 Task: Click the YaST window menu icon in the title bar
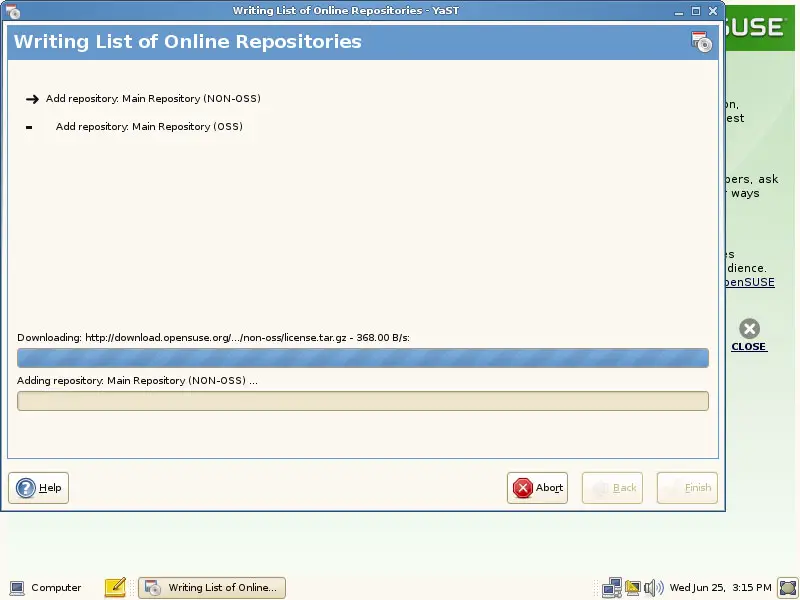click(12, 11)
